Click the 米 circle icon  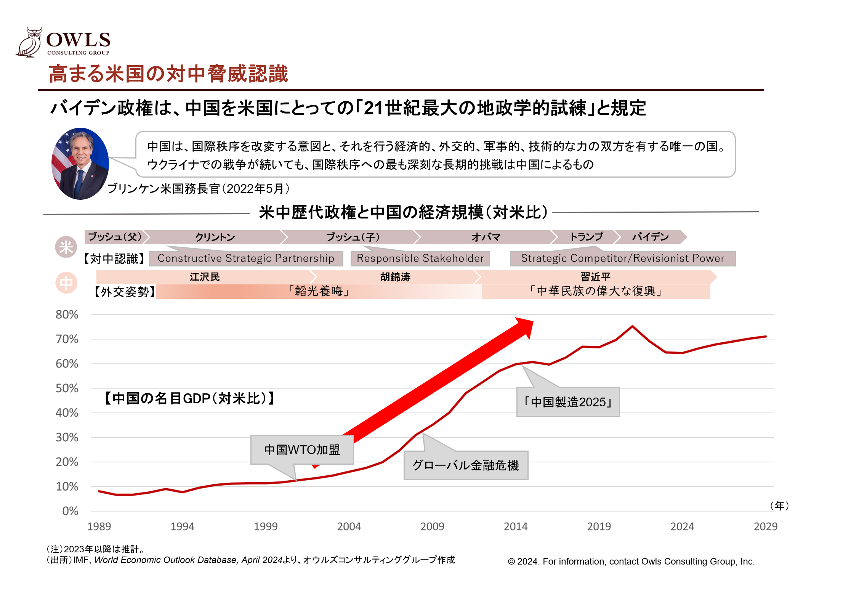[x=66, y=247]
